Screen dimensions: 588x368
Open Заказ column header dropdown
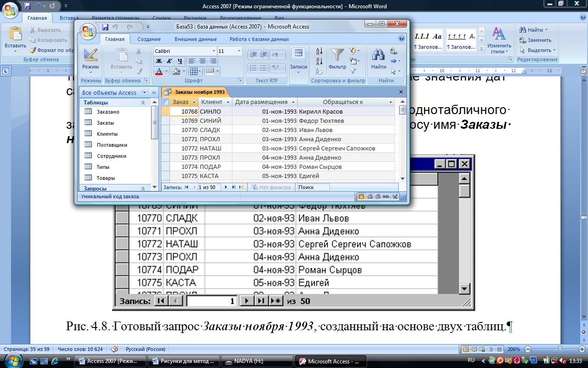(194, 102)
